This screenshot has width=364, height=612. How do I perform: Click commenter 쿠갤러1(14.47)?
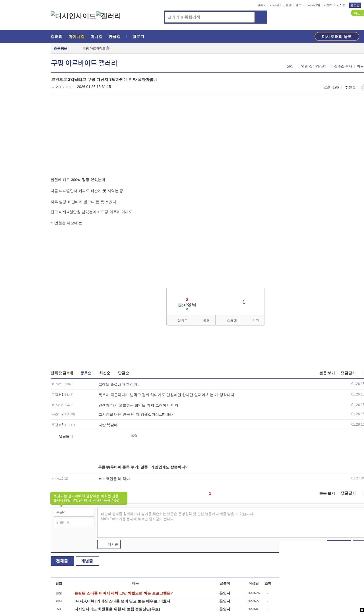(63, 395)
